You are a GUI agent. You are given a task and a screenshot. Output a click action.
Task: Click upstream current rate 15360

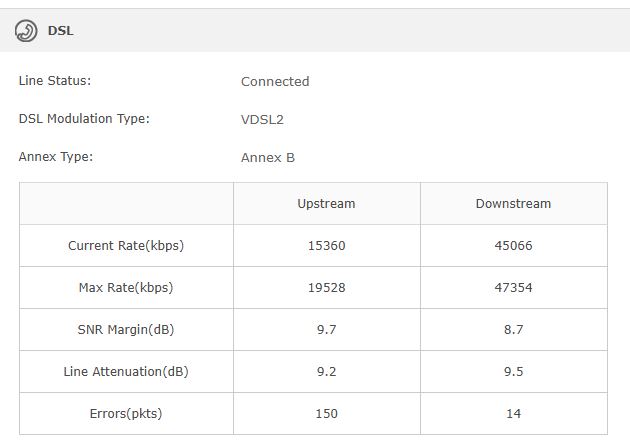tap(327, 246)
